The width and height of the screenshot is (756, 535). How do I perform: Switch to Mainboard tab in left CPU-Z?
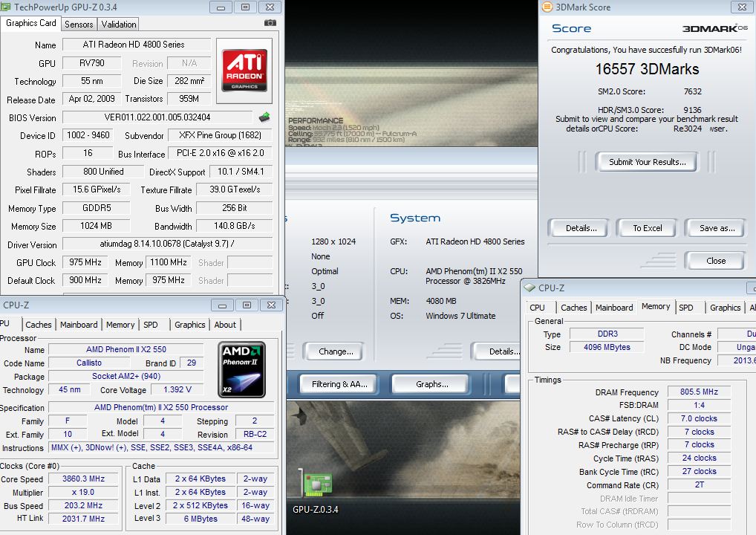(x=79, y=325)
